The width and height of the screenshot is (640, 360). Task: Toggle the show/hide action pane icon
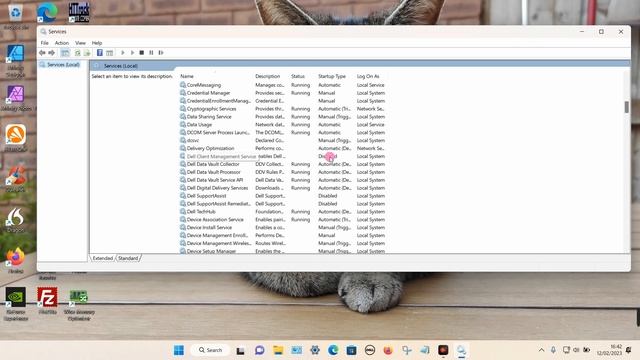(109, 53)
